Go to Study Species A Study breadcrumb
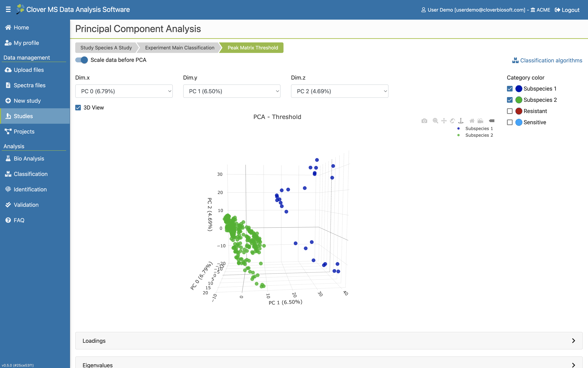 pos(106,48)
